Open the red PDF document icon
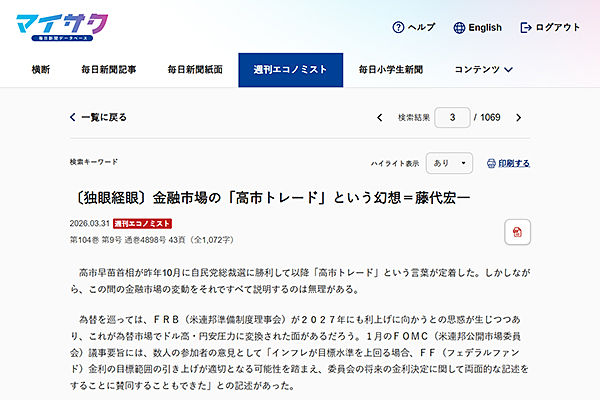 coord(517,232)
